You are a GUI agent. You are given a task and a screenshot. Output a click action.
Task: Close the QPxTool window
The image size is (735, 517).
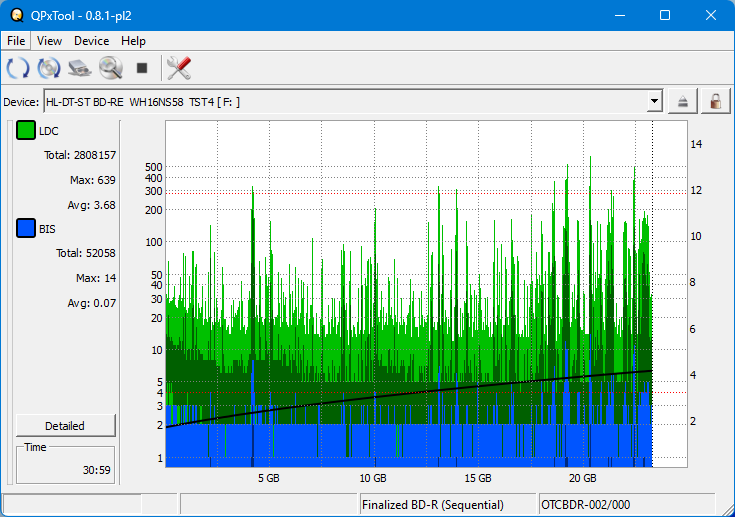point(711,15)
